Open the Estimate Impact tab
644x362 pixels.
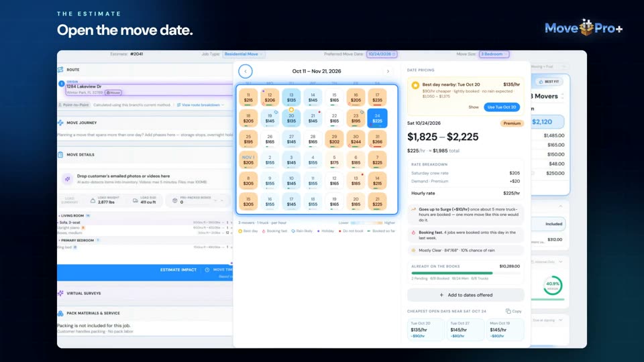click(x=178, y=269)
